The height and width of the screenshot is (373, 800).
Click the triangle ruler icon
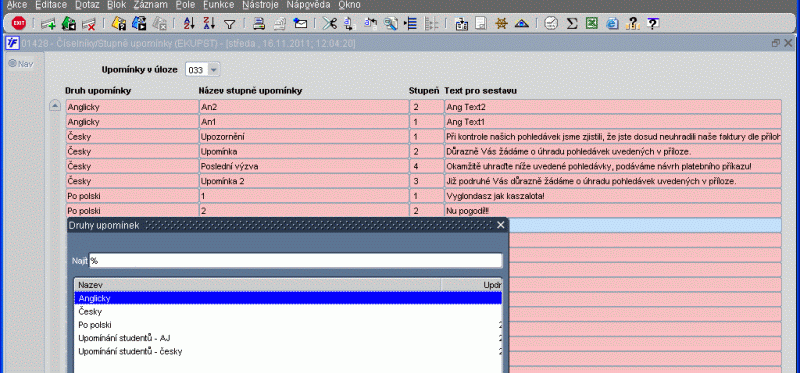[x=521, y=23]
